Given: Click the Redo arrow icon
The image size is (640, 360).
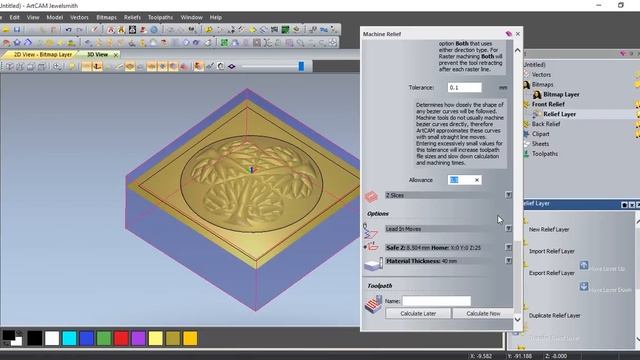Looking at the screenshot, I should [79, 29].
